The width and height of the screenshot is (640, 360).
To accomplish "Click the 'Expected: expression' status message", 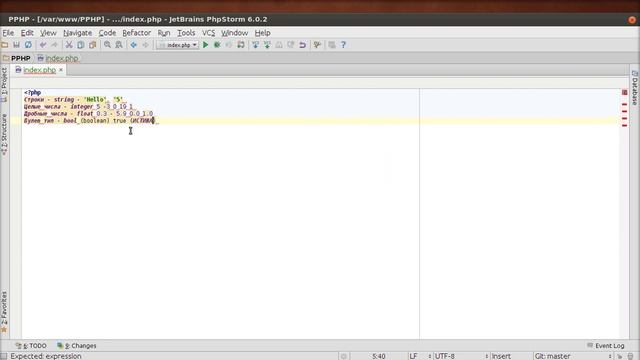I will pyautogui.click(x=46, y=356).
